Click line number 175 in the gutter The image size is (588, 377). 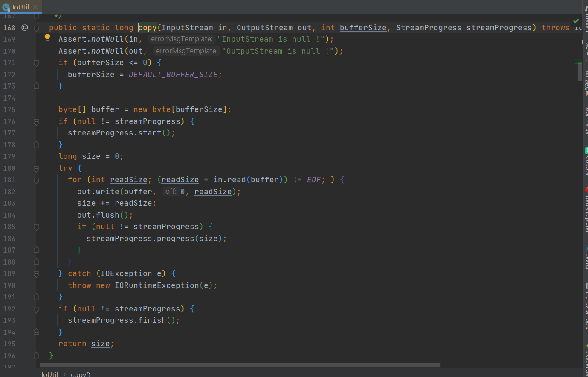9,109
